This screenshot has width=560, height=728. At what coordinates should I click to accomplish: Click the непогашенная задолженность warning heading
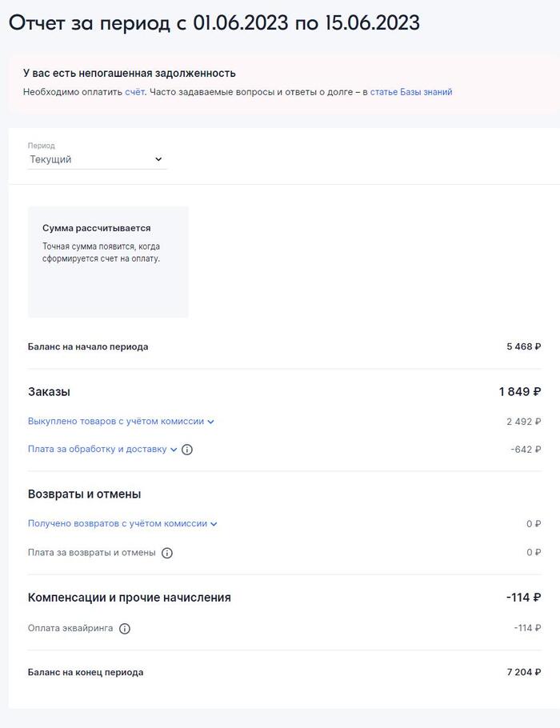pos(129,74)
